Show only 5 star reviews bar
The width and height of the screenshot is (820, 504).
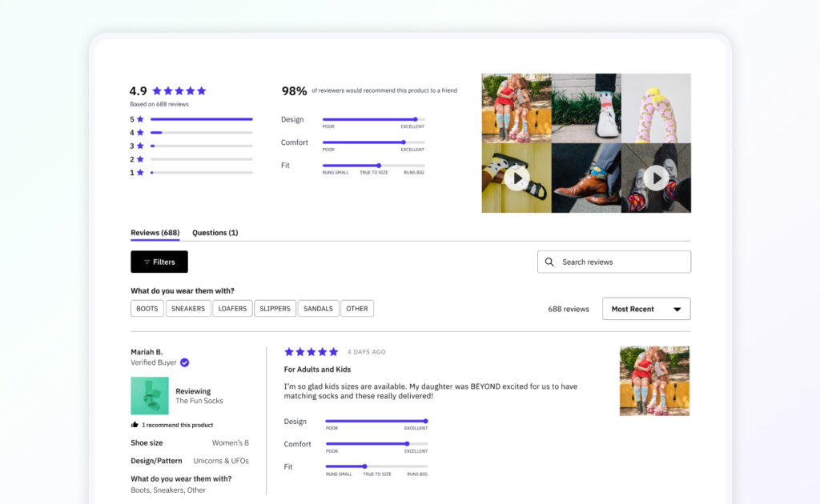point(201,119)
